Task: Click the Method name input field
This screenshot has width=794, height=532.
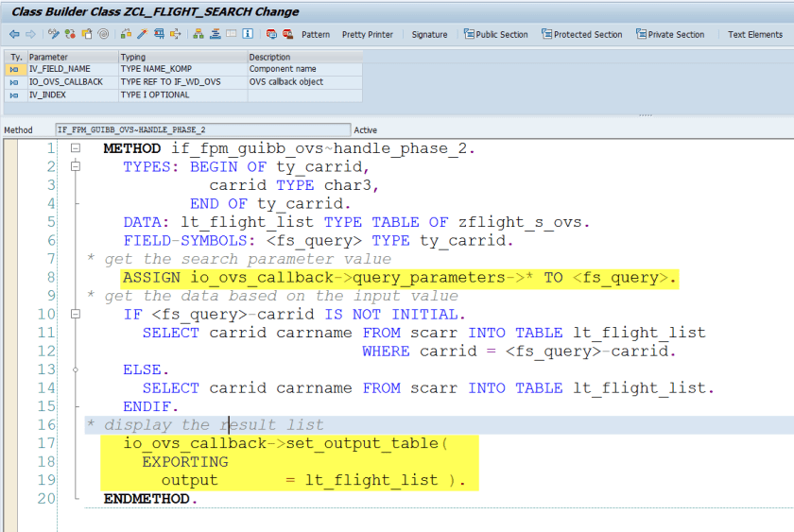Action: click(202, 130)
